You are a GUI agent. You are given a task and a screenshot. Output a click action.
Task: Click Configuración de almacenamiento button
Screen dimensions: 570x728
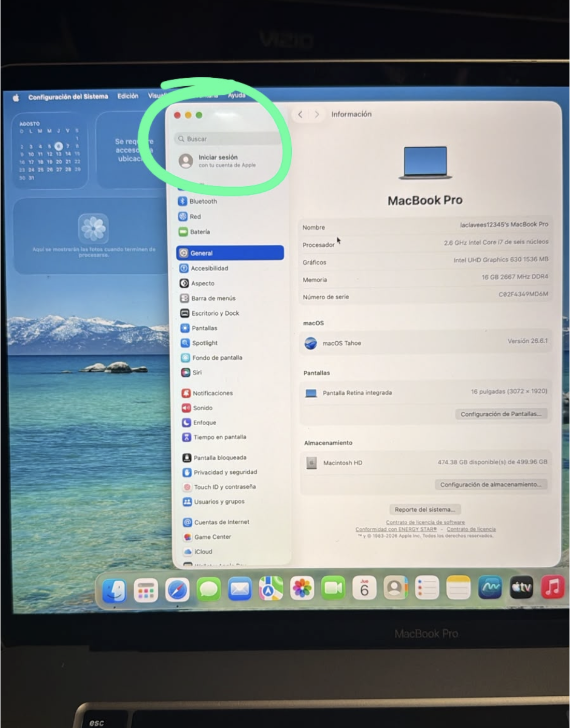click(491, 484)
